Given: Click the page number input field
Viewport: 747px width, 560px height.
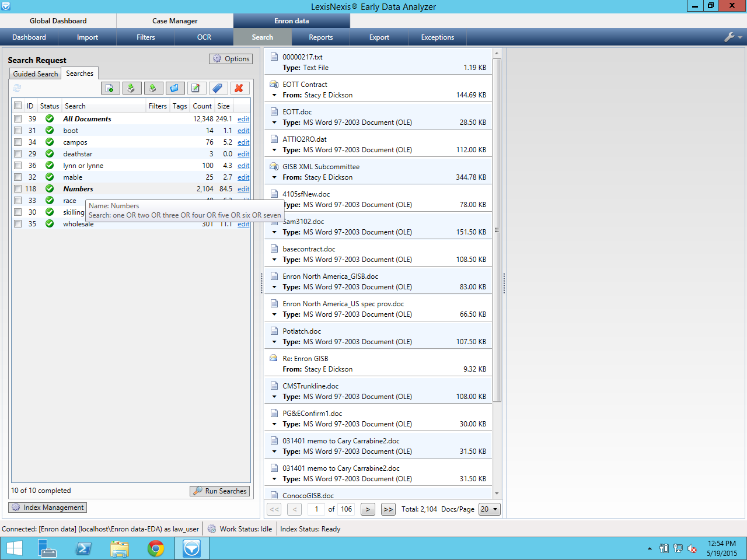Looking at the screenshot, I should (x=316, y=509).
